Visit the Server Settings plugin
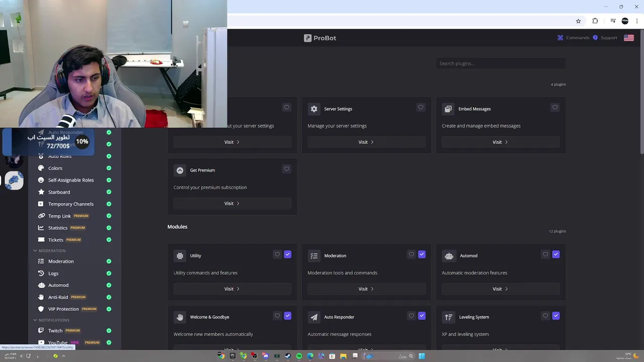Screen dimensions: 644x362 (x=366, y=142)
